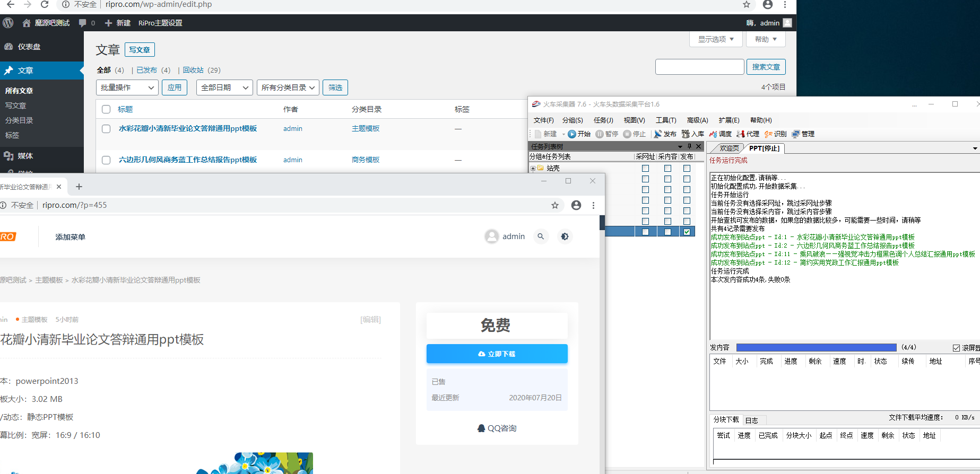Open the 所有分类目录 category filter dropdown
Screen dimensions: 980x474
click(x=288, y=87)
